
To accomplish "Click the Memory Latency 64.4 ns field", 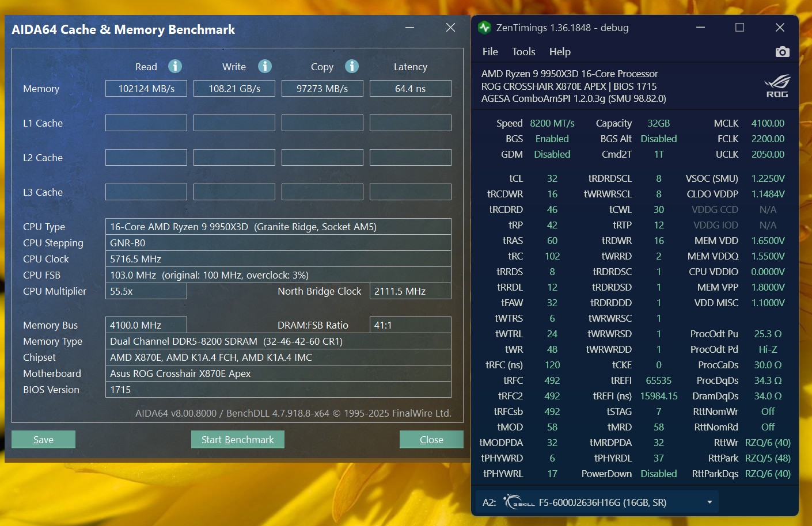I will (x=410, y=89).
